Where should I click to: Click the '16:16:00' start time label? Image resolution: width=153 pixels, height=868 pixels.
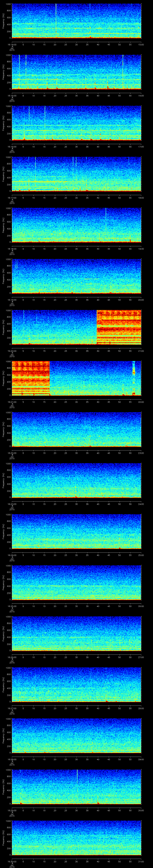coord(12,147)
